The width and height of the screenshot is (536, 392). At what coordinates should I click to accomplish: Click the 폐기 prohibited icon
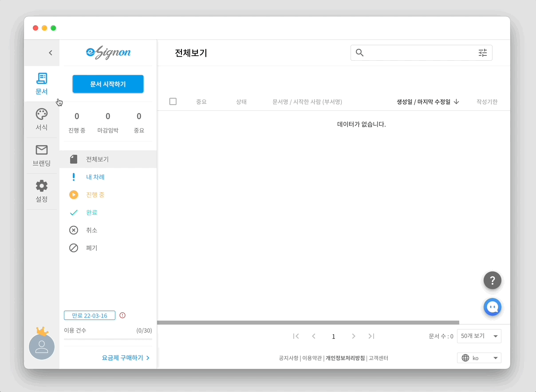coord(74,248)
